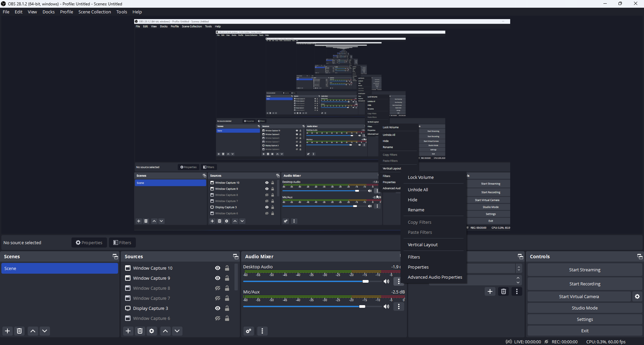Image resolution: width=644 pixels, height=345 pixels.
Task: Show Window Capture 8 by clicking its crossed-eye icon
Action: pos(217,288)
